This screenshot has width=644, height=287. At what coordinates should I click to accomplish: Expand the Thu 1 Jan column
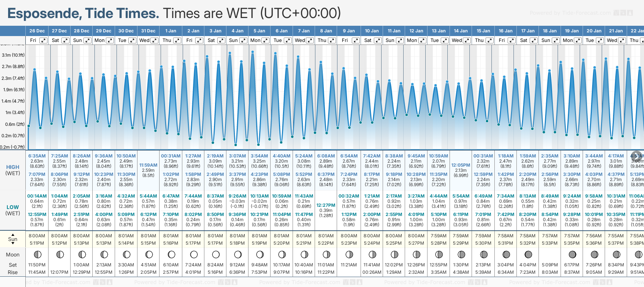177,40
